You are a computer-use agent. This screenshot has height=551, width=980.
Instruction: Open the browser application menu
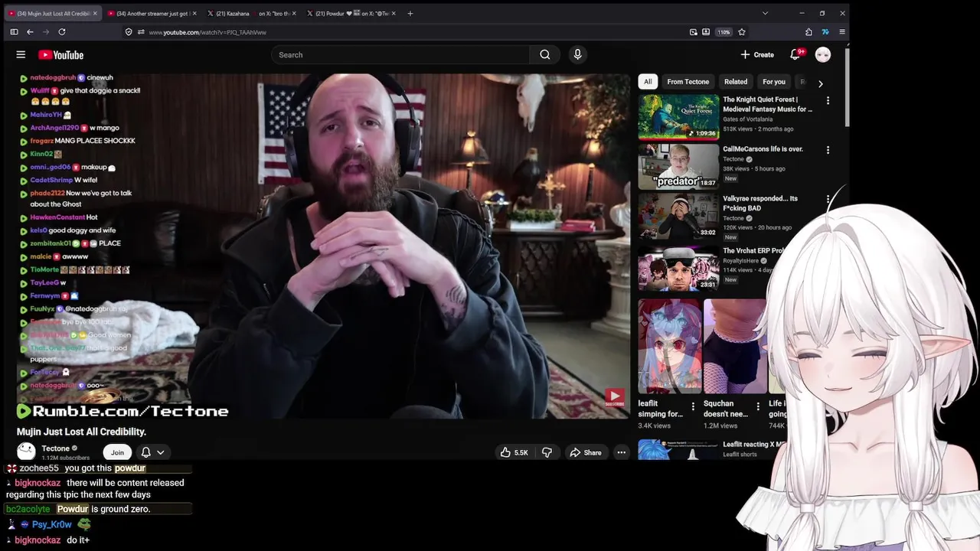pyautogui.click(x=842, y=32)
